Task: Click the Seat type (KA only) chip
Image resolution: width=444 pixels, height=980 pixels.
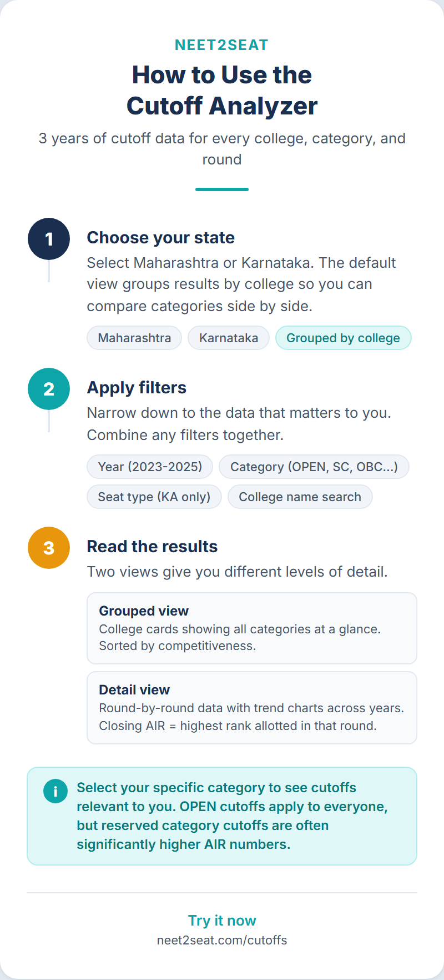Action: (x=154, y=497)
